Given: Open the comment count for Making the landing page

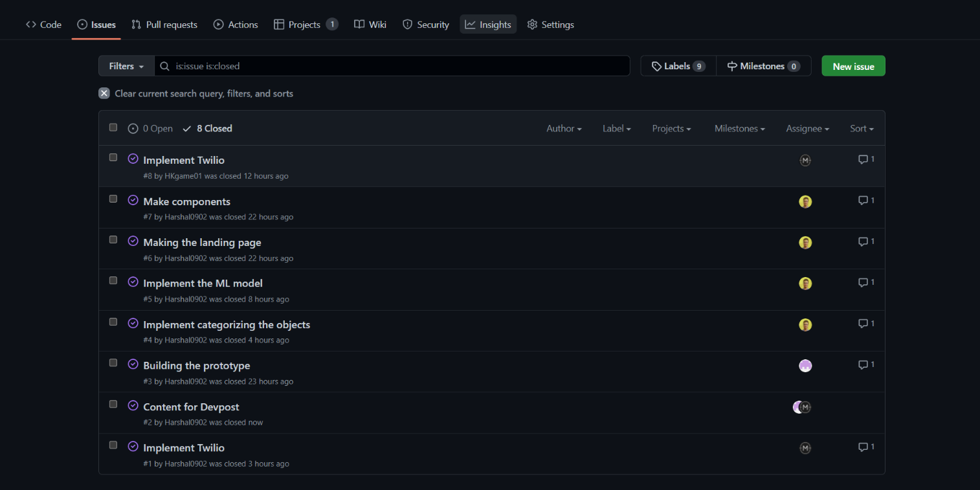Looking at the screenshot, I should (x=866, y=241).
